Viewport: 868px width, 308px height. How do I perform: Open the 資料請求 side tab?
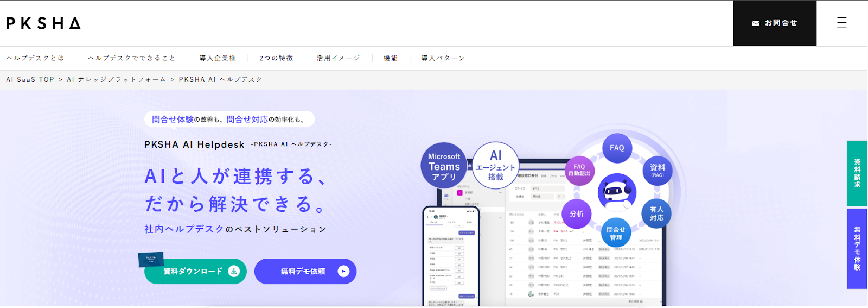pyautogui.click(x=857, y=173)
